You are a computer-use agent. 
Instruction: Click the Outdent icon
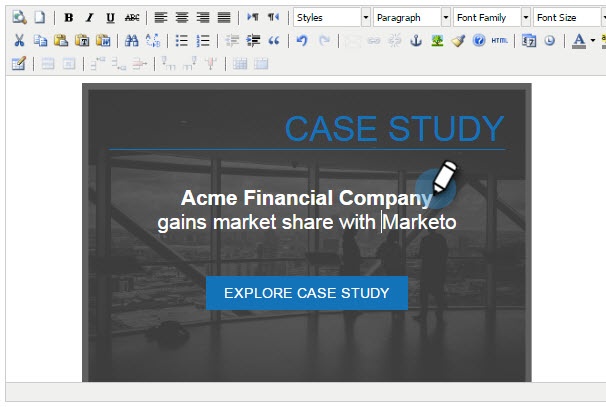click(x=232, y=40)
